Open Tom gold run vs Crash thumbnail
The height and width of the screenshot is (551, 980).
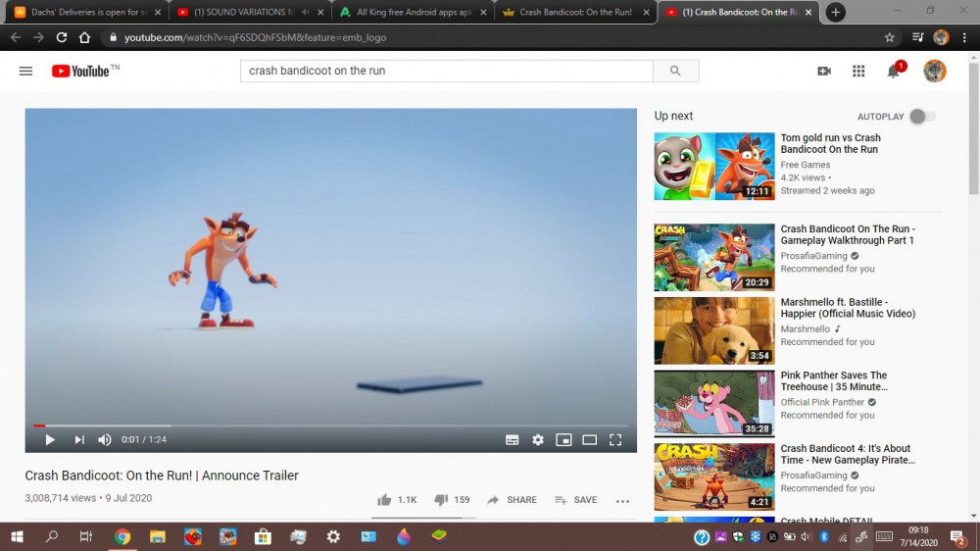point(713,167)
